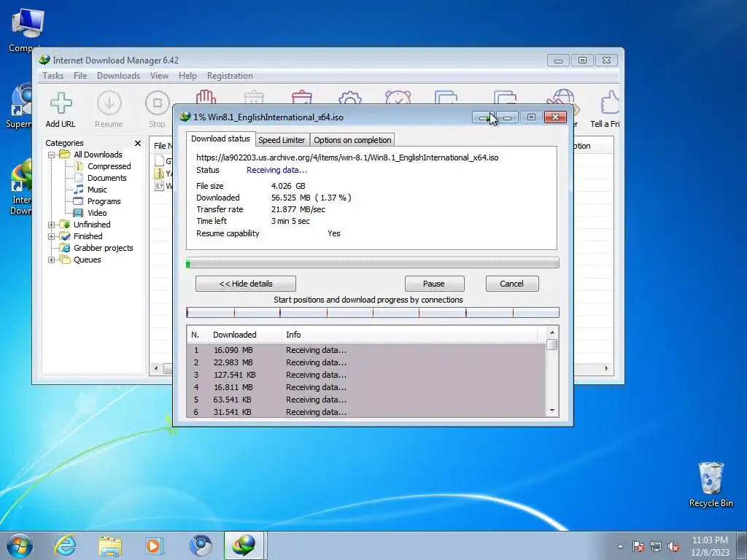Click the Stop toolbar icon
Viewport: 747px width, 560px height.
point(158,104)
